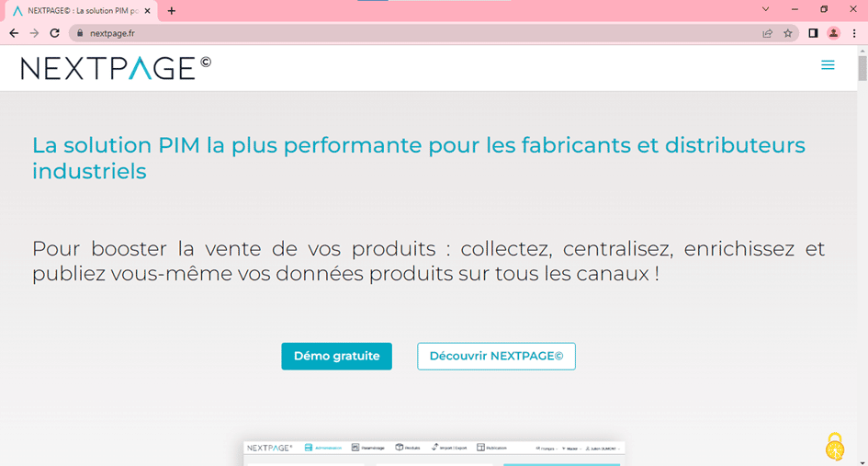The width and height of the screenshot is (868, 466).
Task: Expand the tab search chevron
Action: 766,9
